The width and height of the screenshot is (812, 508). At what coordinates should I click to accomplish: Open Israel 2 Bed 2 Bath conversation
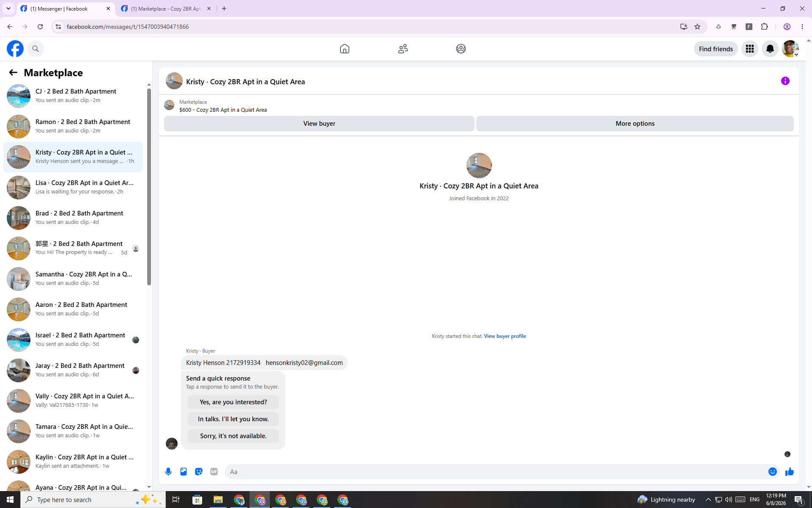(x=73, y=340)
